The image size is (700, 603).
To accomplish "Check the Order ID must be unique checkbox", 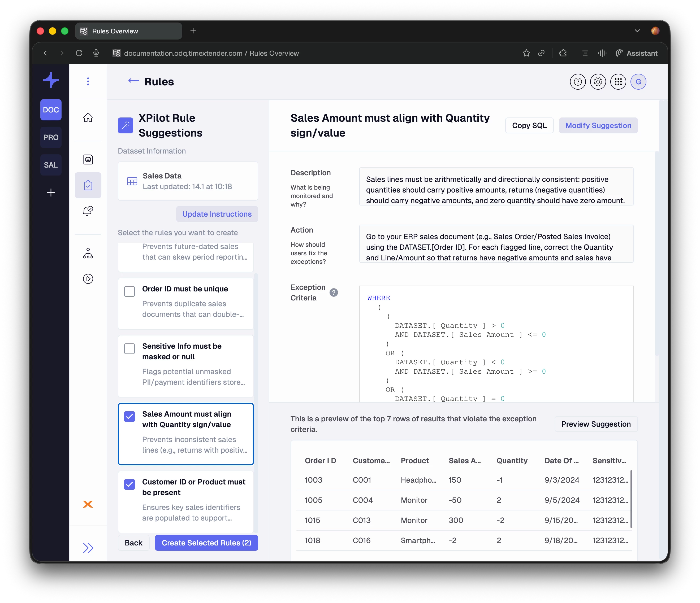I will (x=129, y=291).
